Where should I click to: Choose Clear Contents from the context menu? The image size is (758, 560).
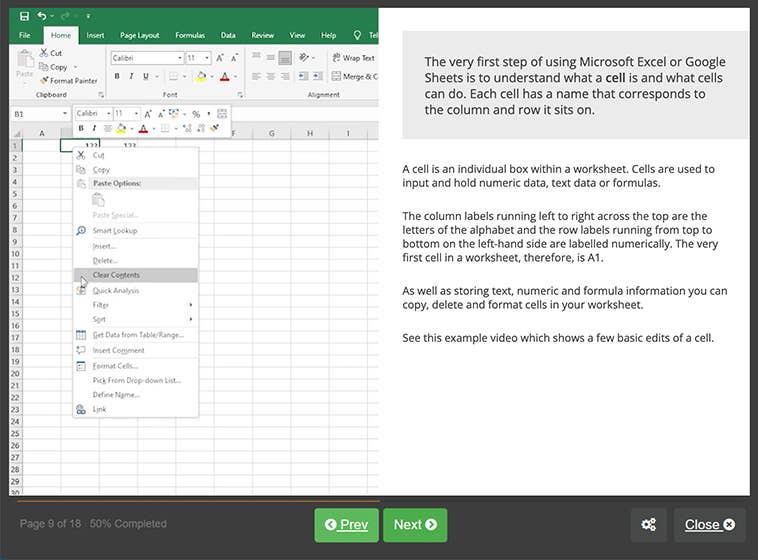(x=116, y=275)
